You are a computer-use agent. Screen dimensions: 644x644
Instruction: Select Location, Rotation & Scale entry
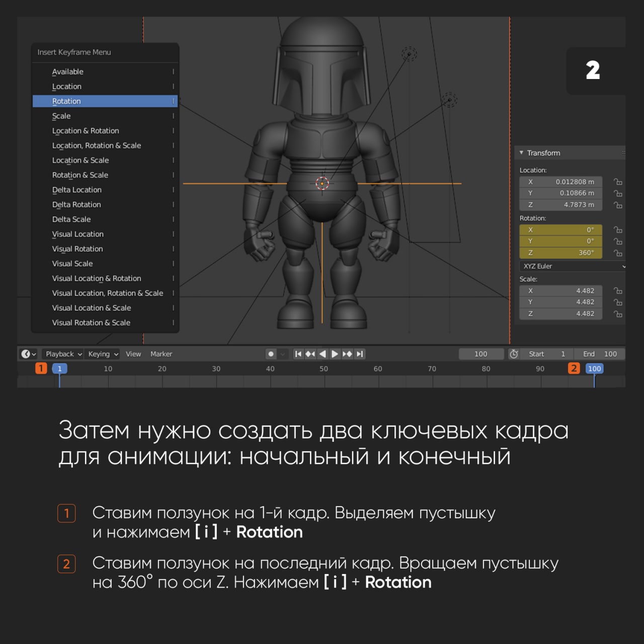click(105, 145)
